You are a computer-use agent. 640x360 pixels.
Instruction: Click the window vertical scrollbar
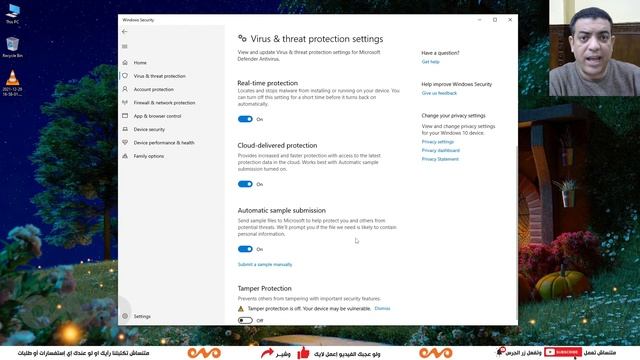point(516,233)
